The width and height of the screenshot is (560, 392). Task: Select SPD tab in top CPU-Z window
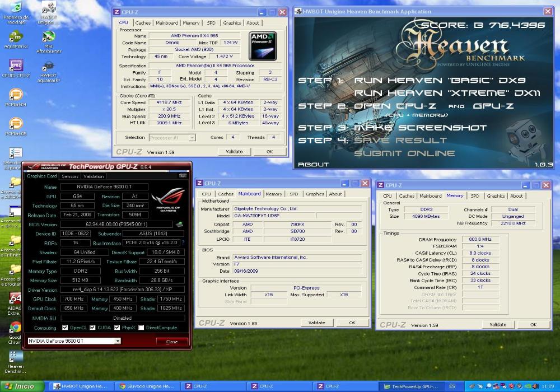pos(211,23)
